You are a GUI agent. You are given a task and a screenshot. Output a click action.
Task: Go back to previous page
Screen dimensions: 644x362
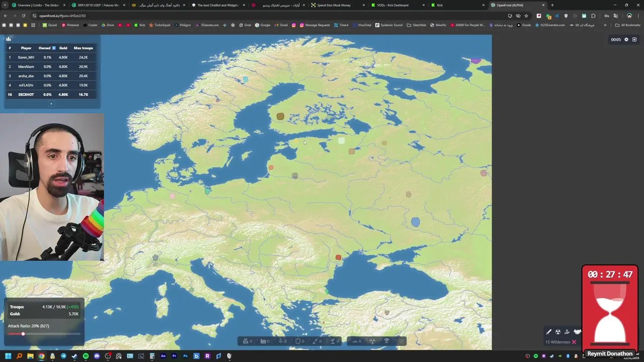(6, 16)
